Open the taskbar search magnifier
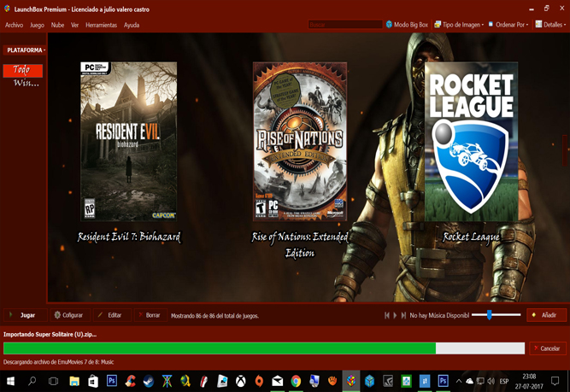 (x=32, y=381)
